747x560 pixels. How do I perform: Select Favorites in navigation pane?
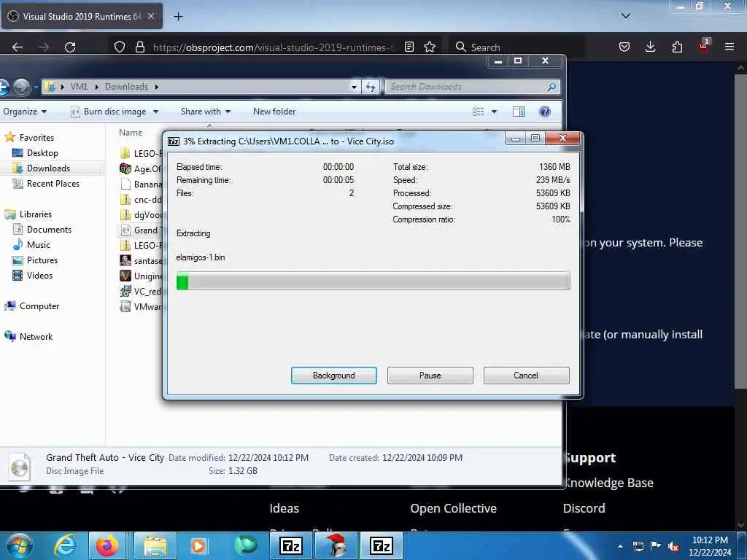click(36, 138)
